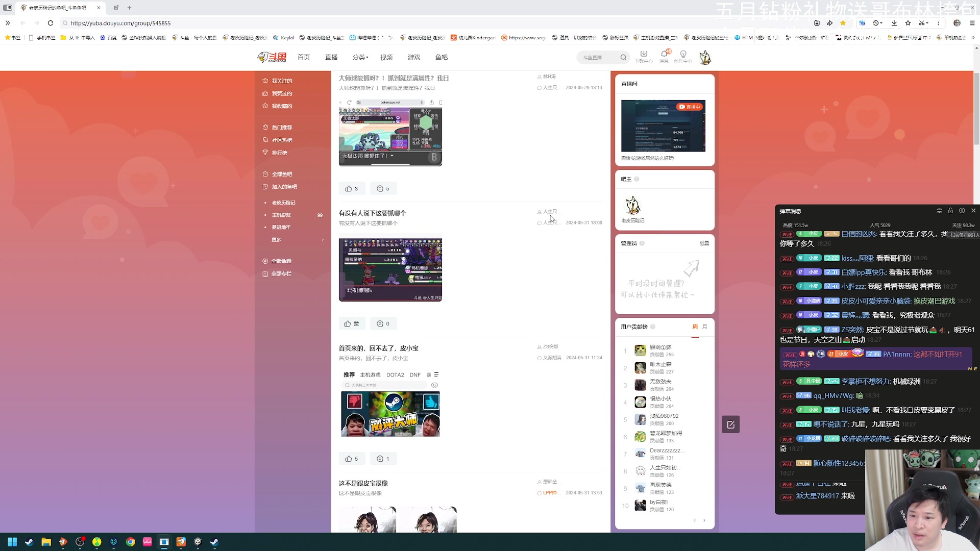This screenshot has height=551, width=980.
Task: Open the 消息 notification bell
Action: coord(664,55)
